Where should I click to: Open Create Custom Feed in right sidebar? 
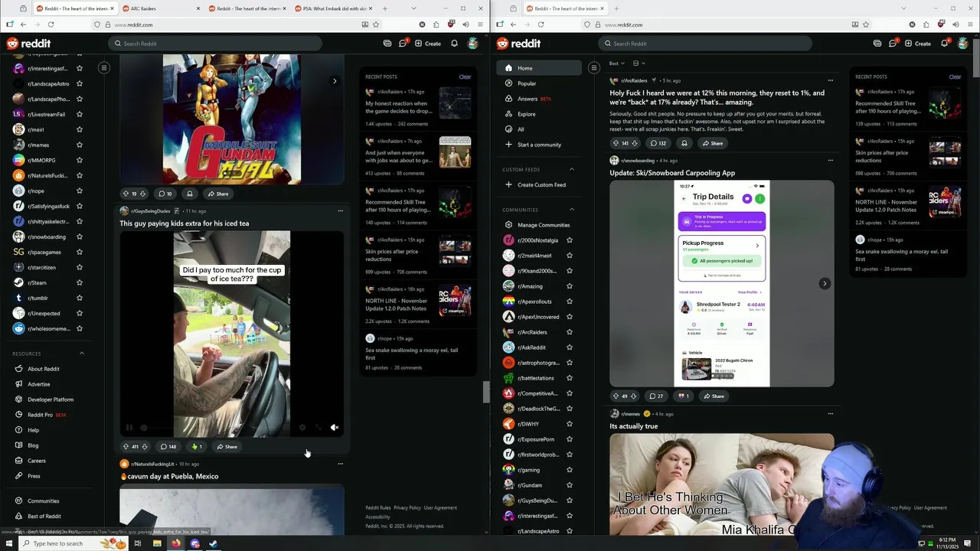[539, 184]
